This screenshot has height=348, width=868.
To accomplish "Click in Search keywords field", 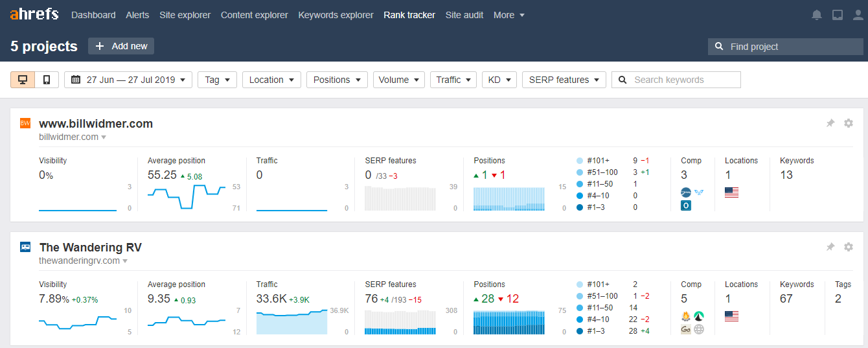I will (x=676, y=80).
